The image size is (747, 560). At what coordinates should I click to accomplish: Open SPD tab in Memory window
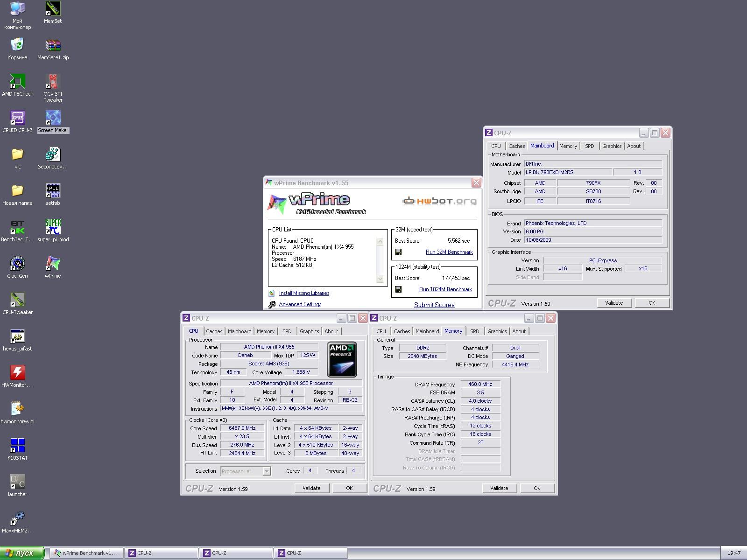(x=475, y=331)
